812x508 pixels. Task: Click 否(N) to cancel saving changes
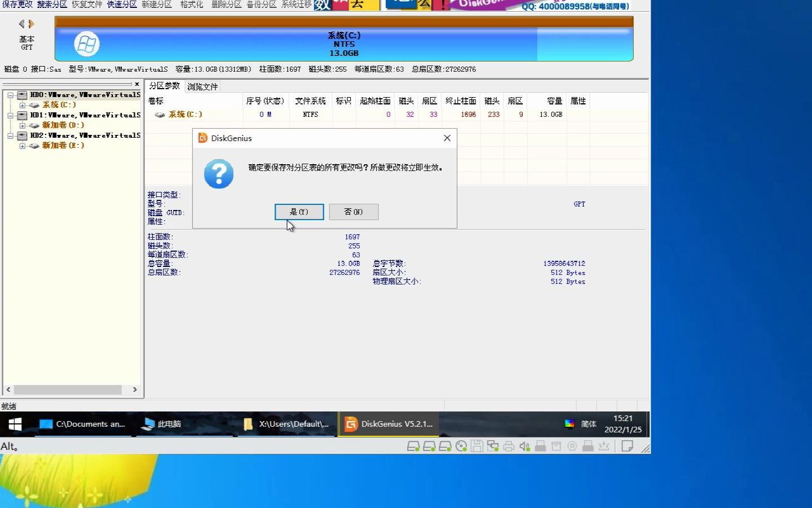[x=354, y=212]
